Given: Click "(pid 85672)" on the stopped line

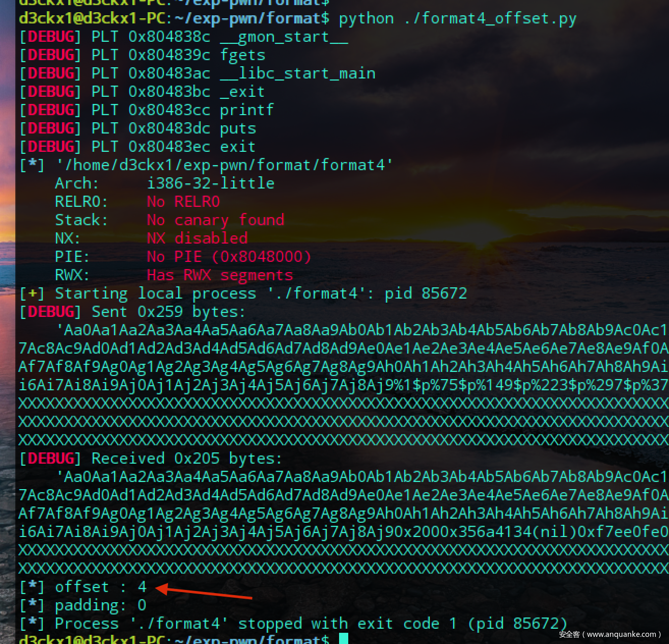Looking at the screenshot, I should (x=518, y=624).
